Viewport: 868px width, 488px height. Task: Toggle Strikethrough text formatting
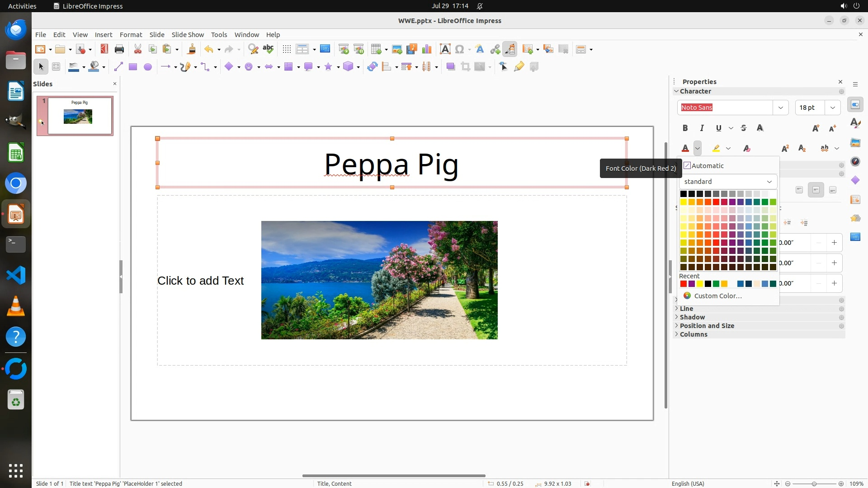tap(744, 128)
